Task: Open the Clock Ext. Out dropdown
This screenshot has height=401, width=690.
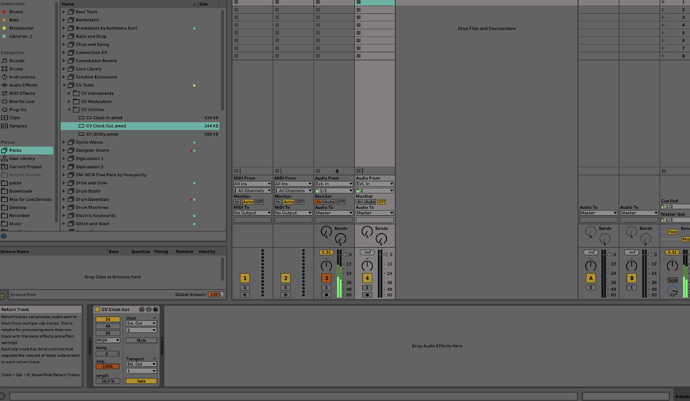Action: pyautogui.click(x=141, y=323)
